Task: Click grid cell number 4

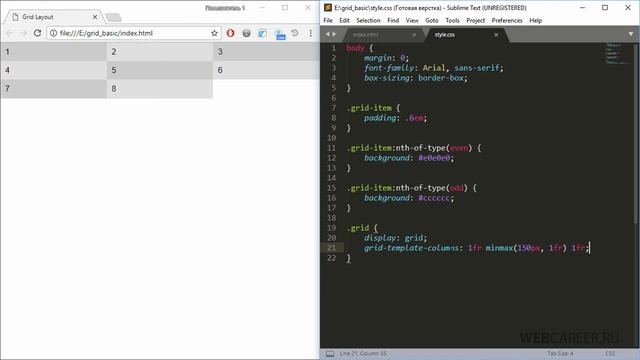Action: [x=53, y=70]
